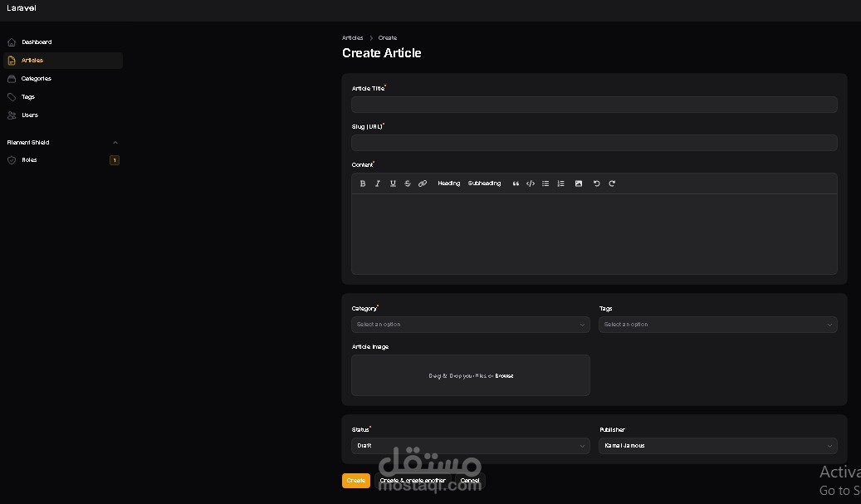
Task: Open the Status dropdown showing Draft
Action: coord(471,446)
